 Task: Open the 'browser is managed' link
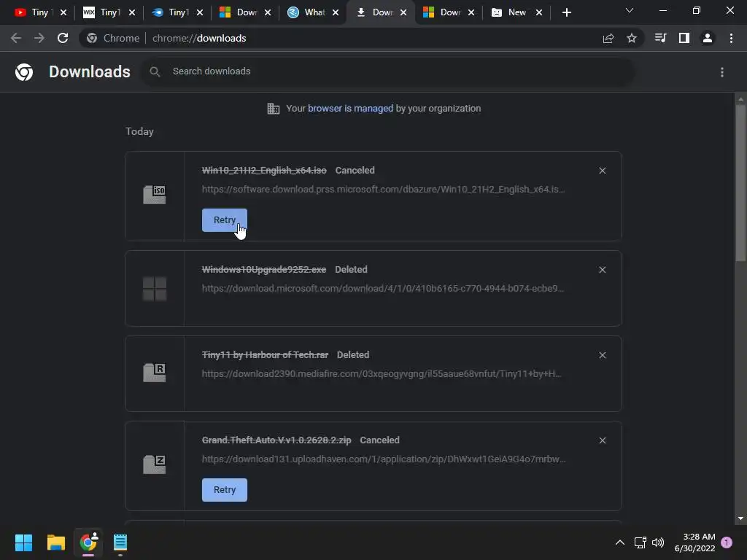tap(350, 108)
